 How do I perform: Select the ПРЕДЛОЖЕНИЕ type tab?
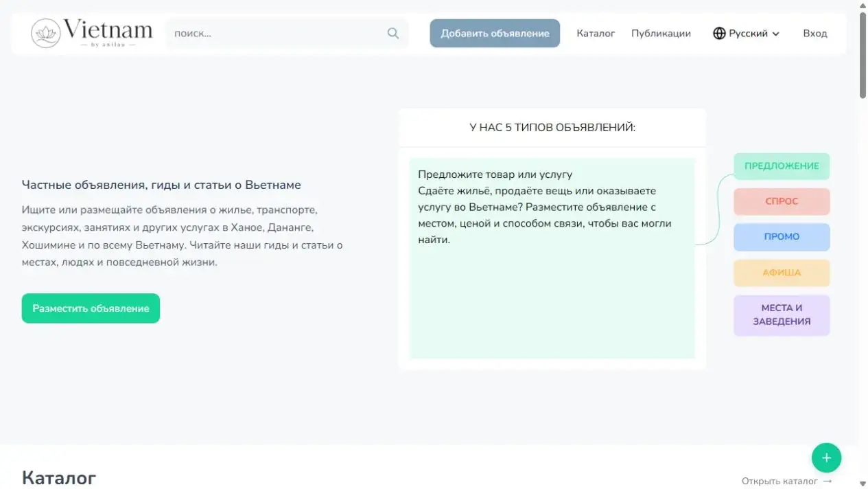[x=782, y=166]
